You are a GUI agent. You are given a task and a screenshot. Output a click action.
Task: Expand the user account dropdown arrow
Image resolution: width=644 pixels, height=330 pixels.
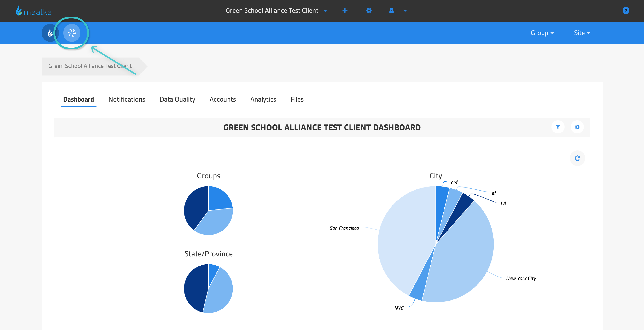[x=405, y=11]
